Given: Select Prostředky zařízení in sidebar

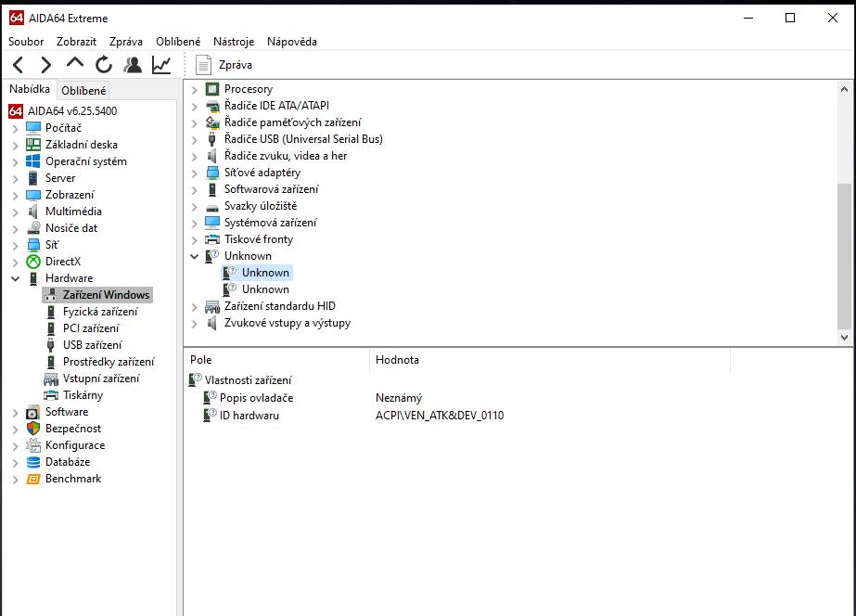Looking at the screenshot, I should coord(109,362).
